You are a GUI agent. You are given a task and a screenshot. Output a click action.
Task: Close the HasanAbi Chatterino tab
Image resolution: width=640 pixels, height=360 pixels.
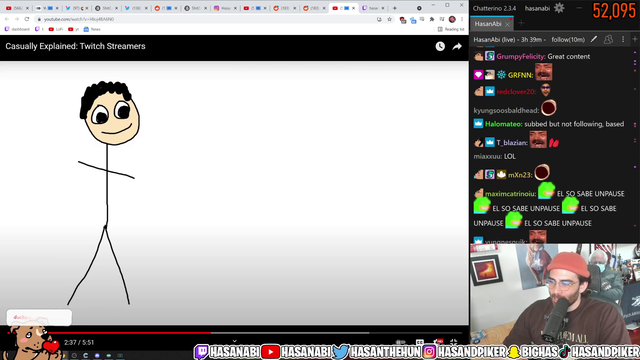[x=507, y=24]
